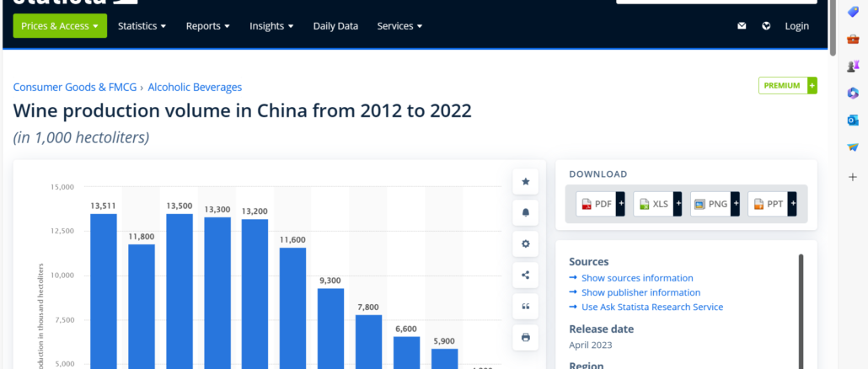Expand the Reports menu

coord(207,26)
